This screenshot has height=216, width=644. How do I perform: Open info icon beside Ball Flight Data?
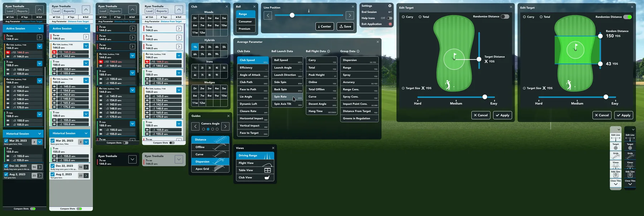click(328, 51)
